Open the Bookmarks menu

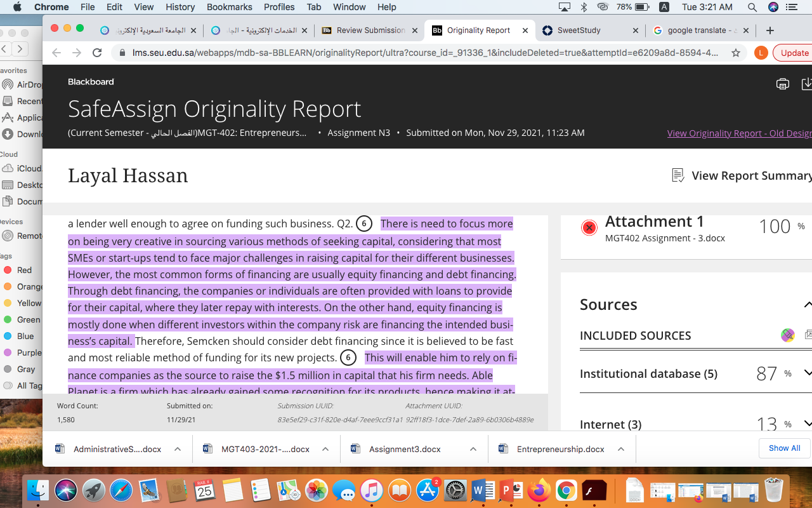[x=230, y=7]
